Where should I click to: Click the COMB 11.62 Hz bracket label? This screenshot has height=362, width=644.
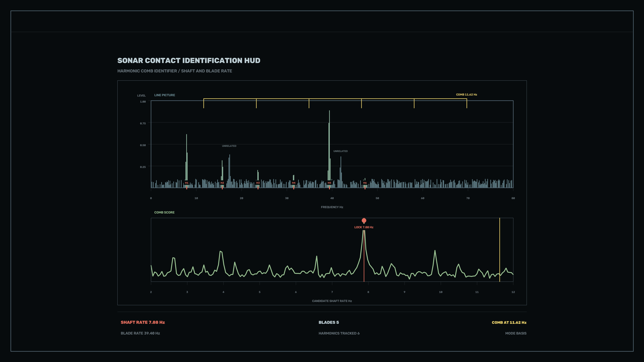pyautogui.click(x=467, y=95)
